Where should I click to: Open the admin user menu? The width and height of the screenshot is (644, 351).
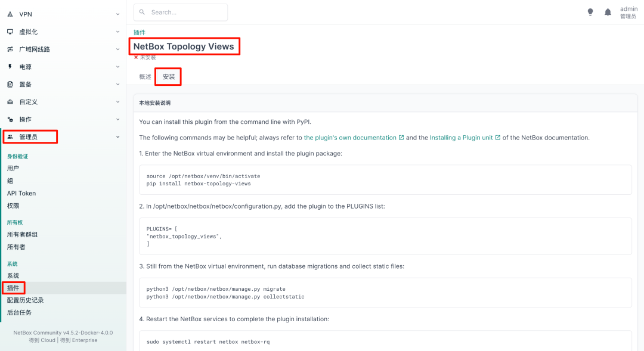point(628,13)
